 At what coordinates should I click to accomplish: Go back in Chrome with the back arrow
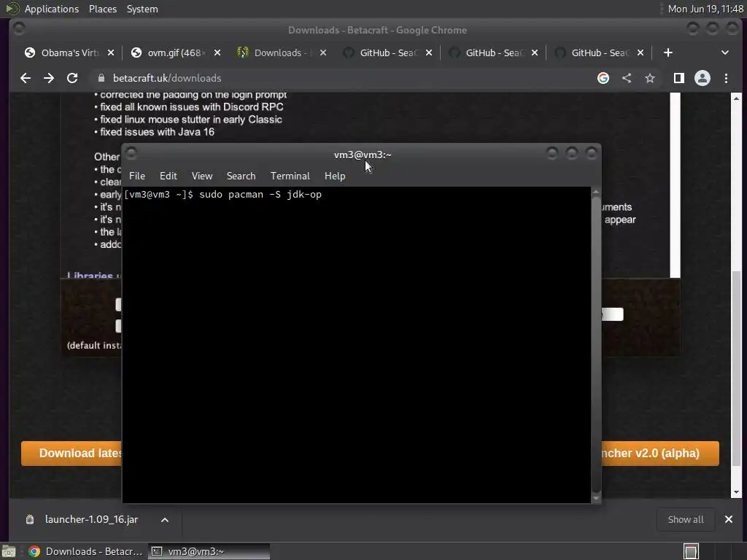pyautogui.click(x=26, y=78)
